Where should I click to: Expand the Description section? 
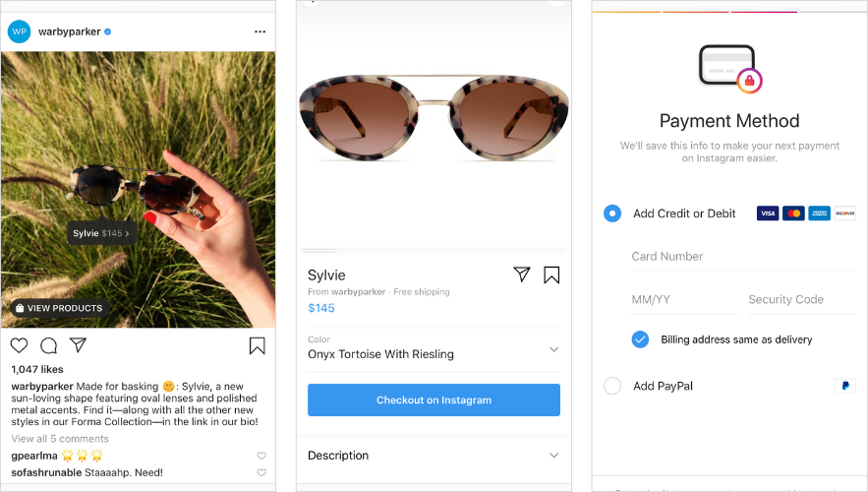pos(553,456)
